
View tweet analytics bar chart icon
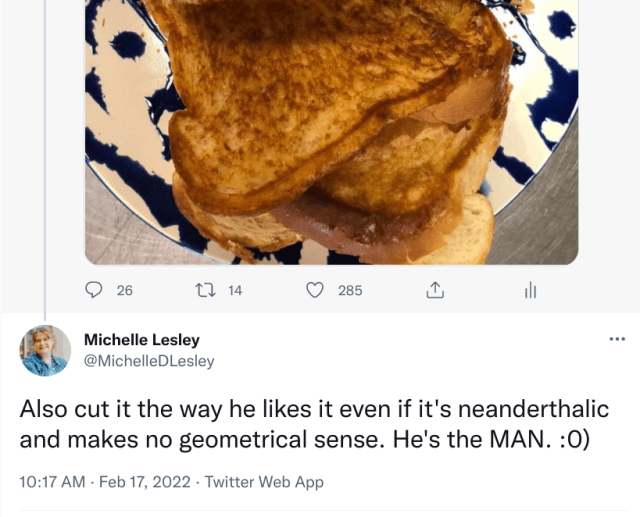pyautogui.click(x=531, y=290)
